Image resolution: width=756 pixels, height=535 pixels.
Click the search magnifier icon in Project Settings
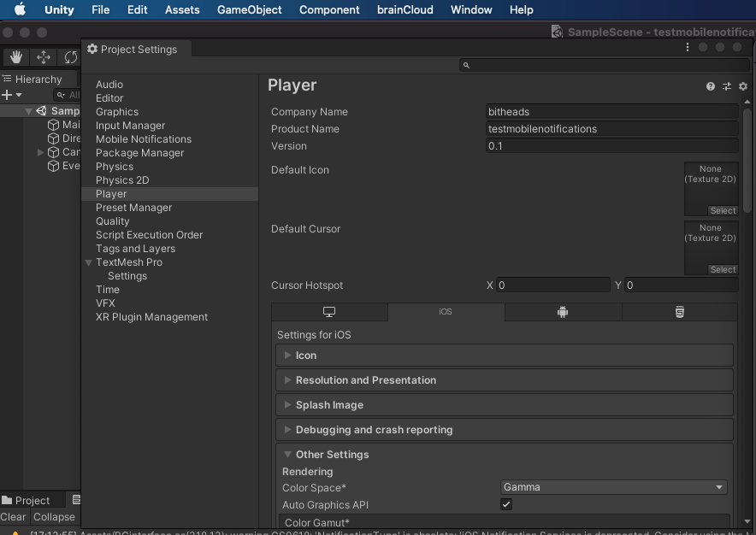click(466, 65)
